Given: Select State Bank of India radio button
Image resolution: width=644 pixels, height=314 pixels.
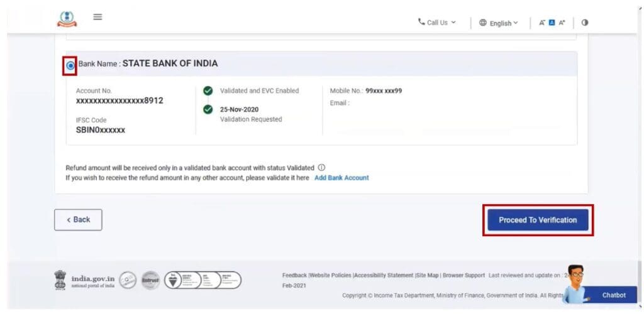Looking at the screenshot, I should (70, 65).
